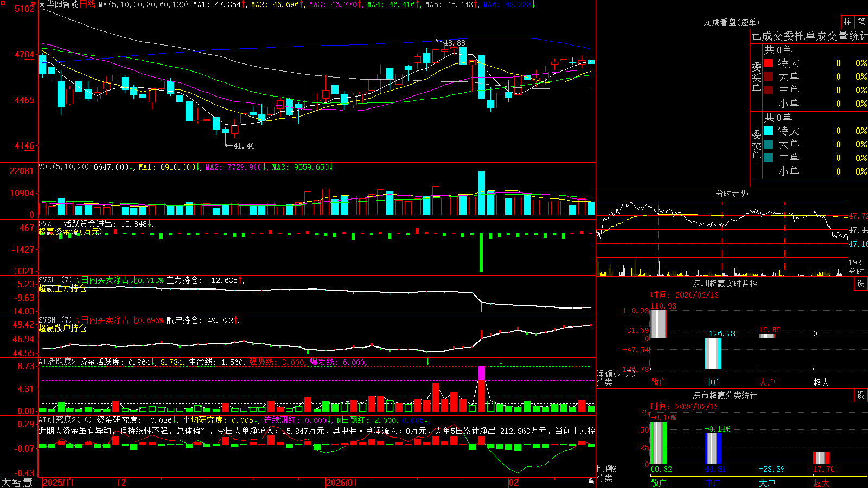Click the SVZL (7) indicator label
The image size is (868, 488).
tap(55, 280)
